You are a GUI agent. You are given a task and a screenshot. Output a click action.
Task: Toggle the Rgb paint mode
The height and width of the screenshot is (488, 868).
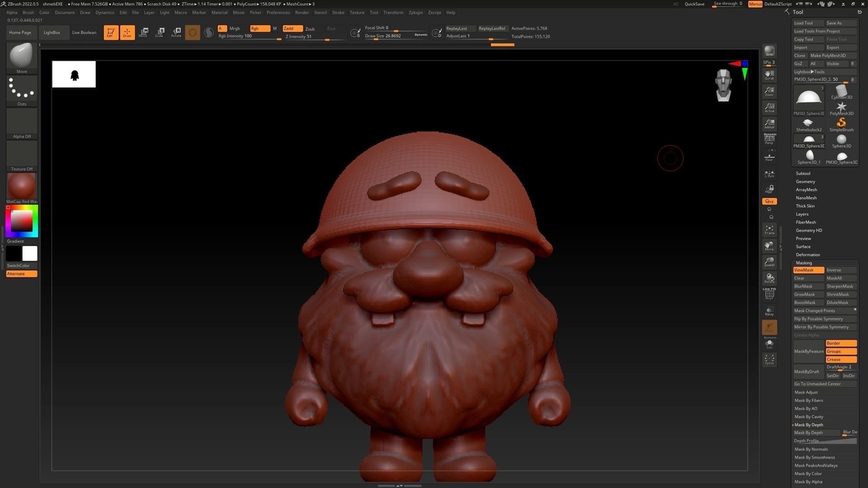pos(259,28)
